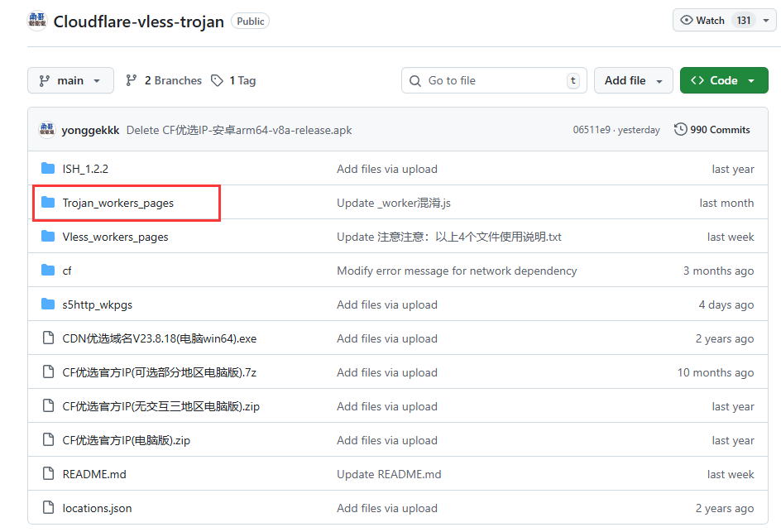Click the tag icon next to 1 Tag
The width and height of the screenshot is (781, 532).
click(217, 80)
